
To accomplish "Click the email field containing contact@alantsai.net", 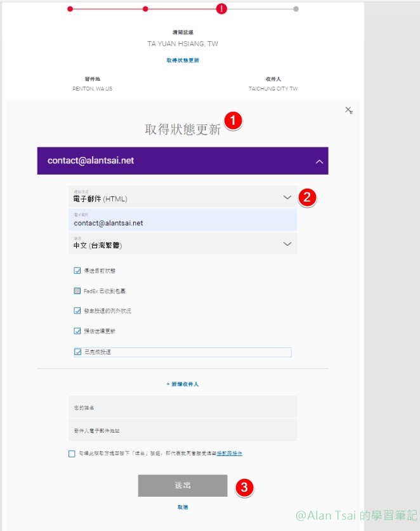I will (183, 220).
